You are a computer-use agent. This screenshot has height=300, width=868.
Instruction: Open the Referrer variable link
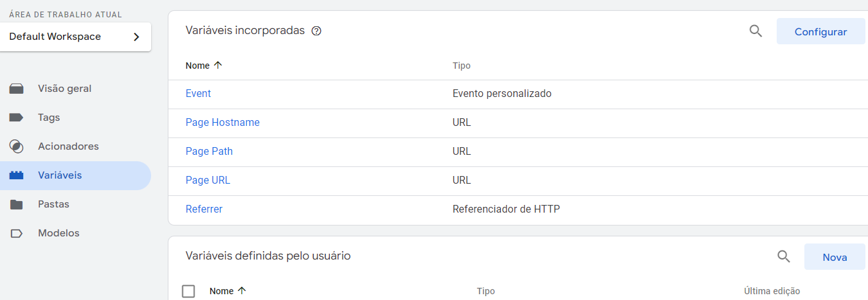pos(204,209)
